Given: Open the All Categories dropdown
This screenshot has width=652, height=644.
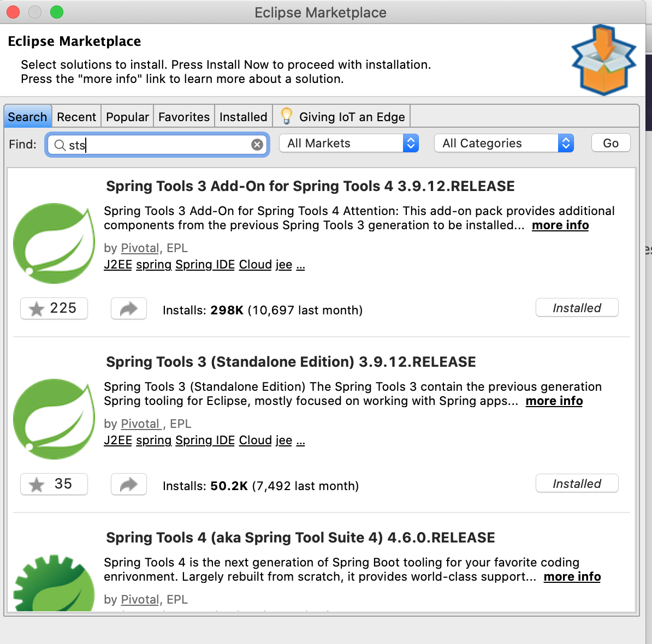Looking at the screenshot, I should pyautogui.click(x=504, y=144).
